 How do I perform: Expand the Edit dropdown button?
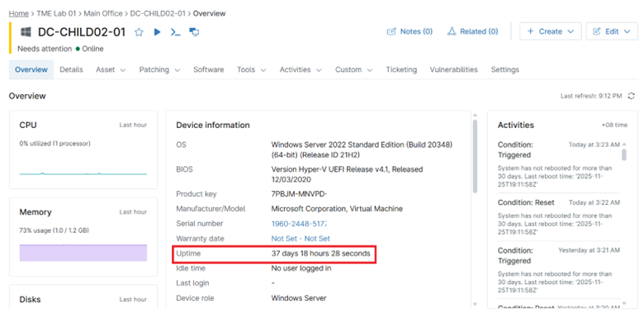click(612, 31)
